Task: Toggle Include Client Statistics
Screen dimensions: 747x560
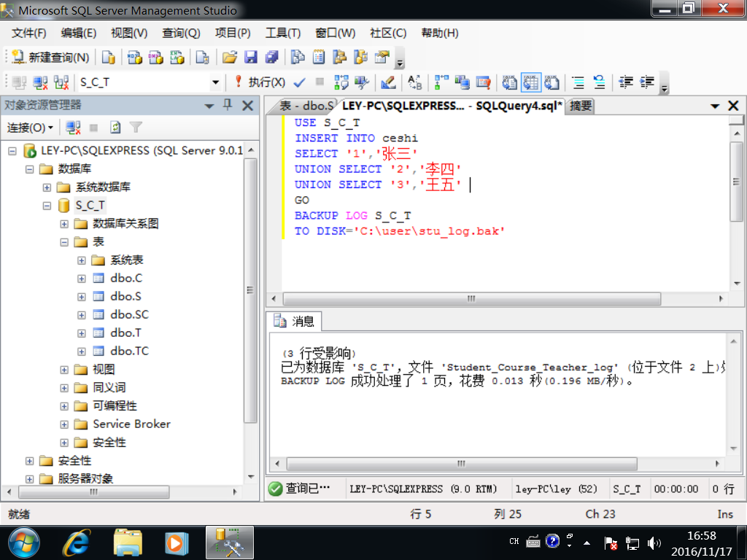Action: point(462,83)
